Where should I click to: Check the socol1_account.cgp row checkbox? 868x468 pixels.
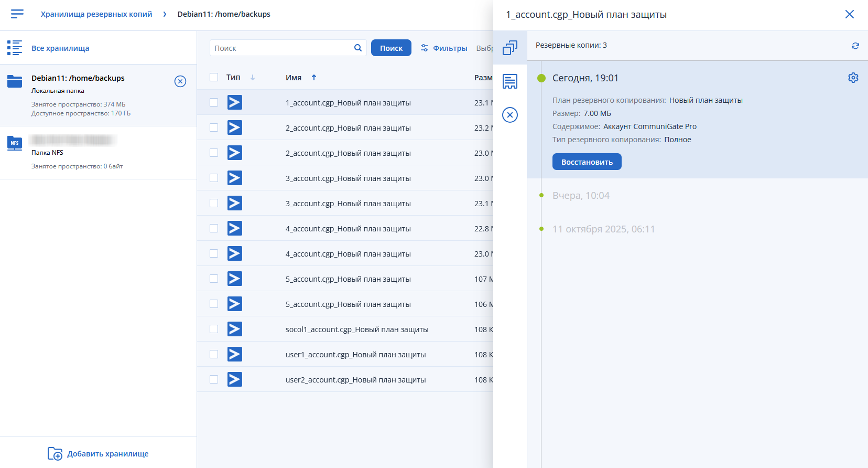tap(214, 329)
